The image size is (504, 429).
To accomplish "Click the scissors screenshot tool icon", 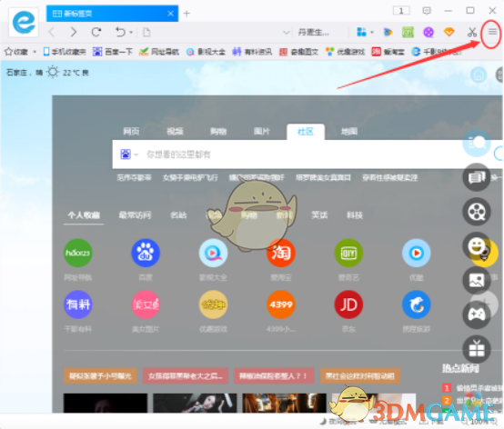I will point(472,32).
